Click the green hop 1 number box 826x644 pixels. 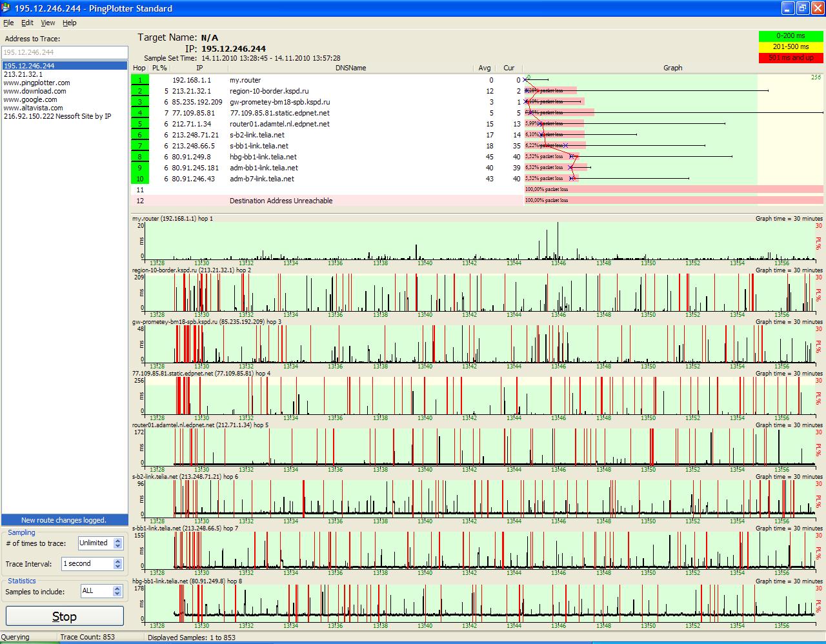[140, 80]
